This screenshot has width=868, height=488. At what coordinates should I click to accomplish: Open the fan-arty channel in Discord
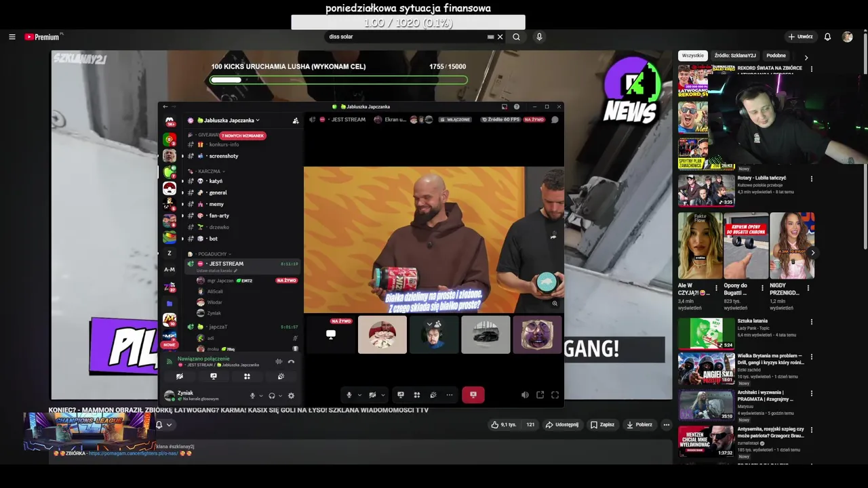point(219,216)
